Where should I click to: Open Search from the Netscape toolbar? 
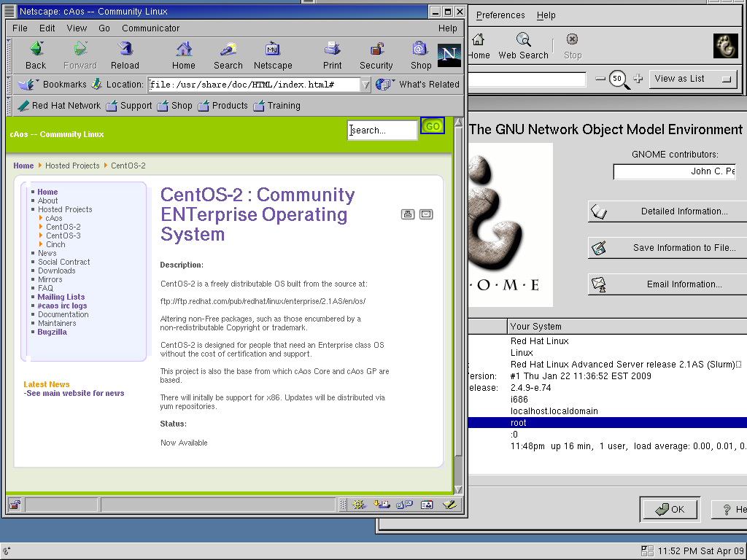coord(228,55)
